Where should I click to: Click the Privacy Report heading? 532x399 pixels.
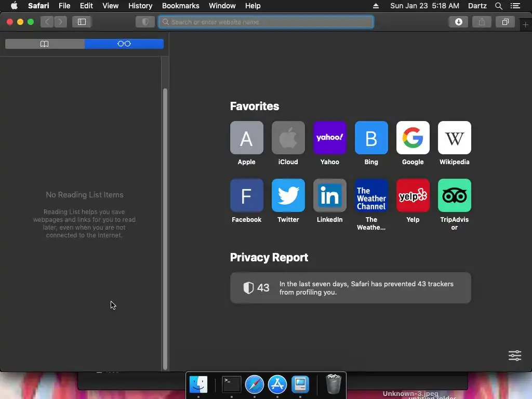269,258
